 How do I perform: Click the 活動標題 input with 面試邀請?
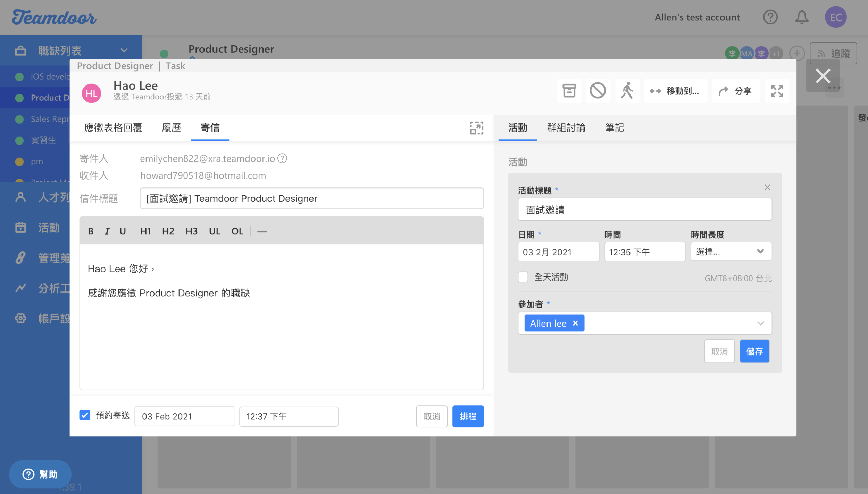point(645,209)
